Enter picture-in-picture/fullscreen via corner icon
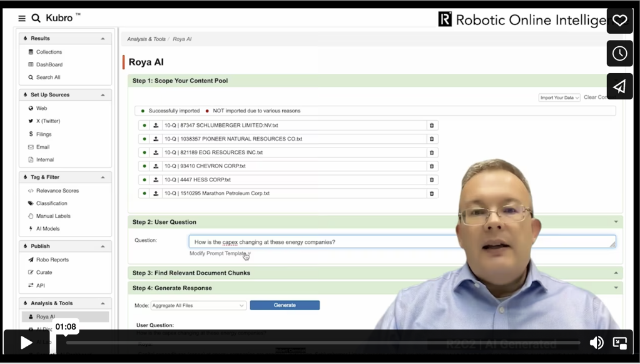Viewport: 640px width, 364px height. click(619, 343)
